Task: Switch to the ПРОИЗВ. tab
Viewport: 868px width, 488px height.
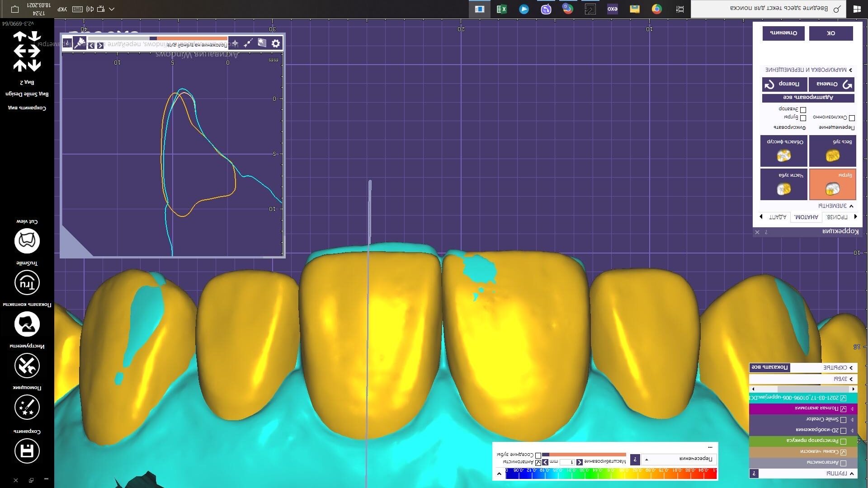Action: [x=837, y=217]
